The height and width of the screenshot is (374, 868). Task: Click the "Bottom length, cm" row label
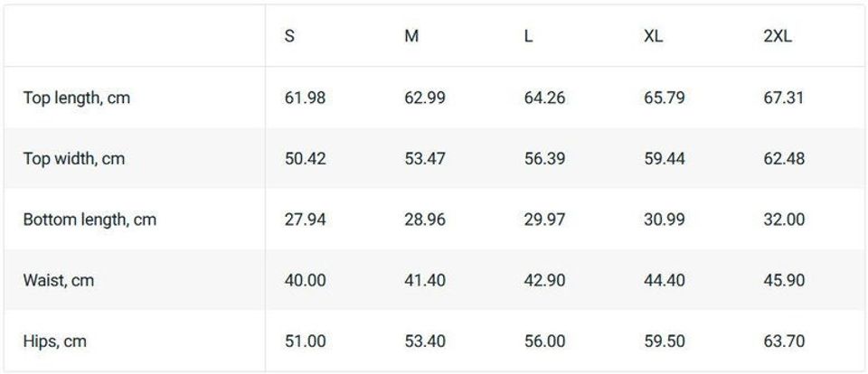click(90, 220)
